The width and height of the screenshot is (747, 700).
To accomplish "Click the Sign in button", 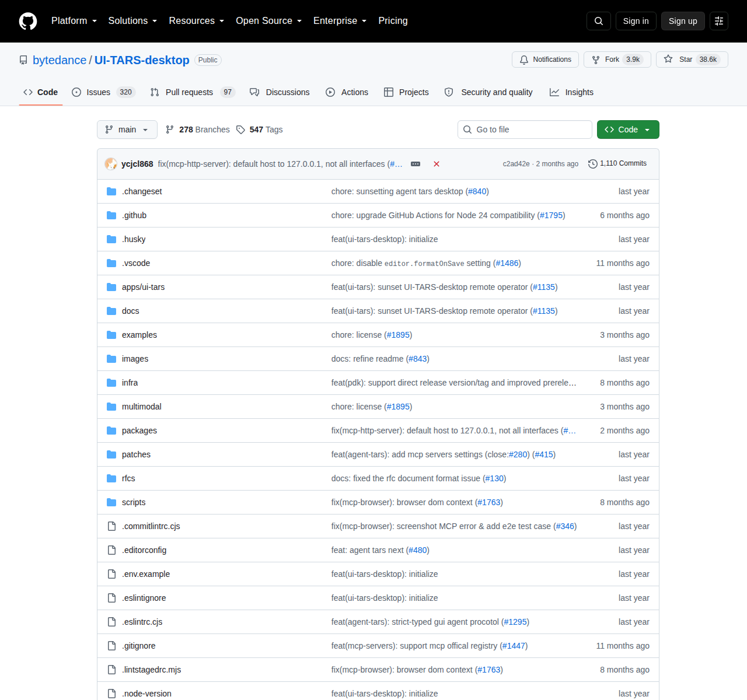I will click(x=636, y=21).
